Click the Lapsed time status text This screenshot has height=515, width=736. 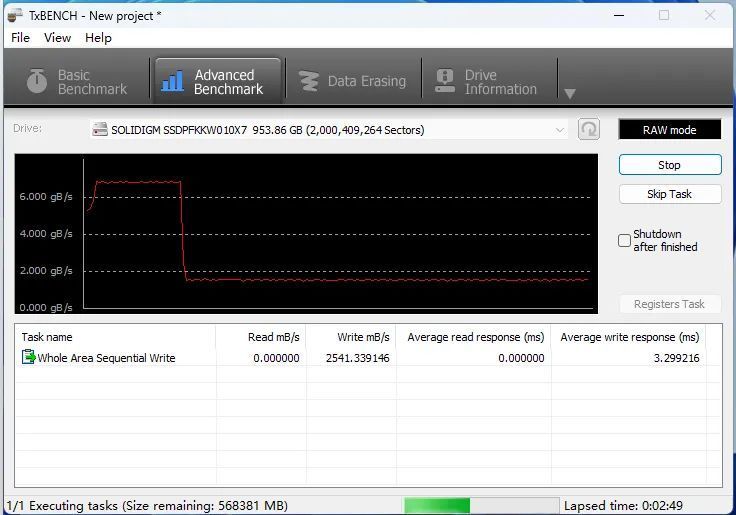(623, 506)
